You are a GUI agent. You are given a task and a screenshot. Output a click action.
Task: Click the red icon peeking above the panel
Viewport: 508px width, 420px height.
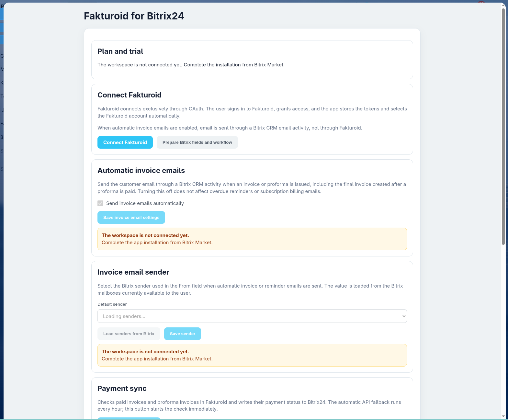point(481,2)
